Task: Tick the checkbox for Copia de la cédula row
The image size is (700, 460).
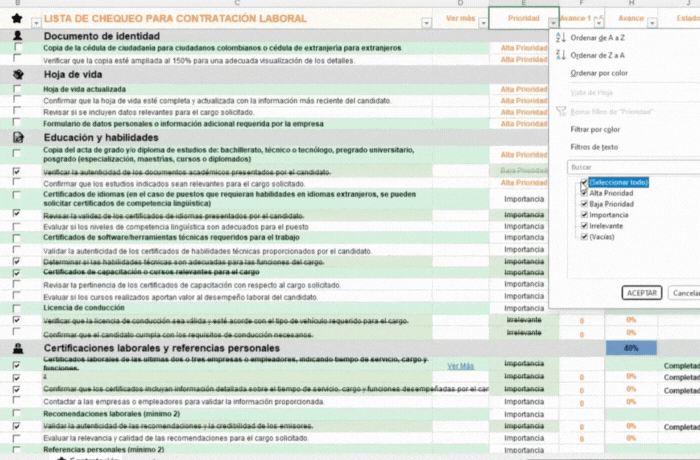Action: (17, 47)
